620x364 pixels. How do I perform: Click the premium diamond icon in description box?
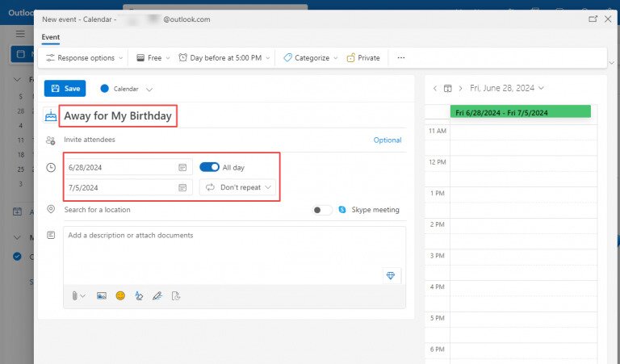391,275
